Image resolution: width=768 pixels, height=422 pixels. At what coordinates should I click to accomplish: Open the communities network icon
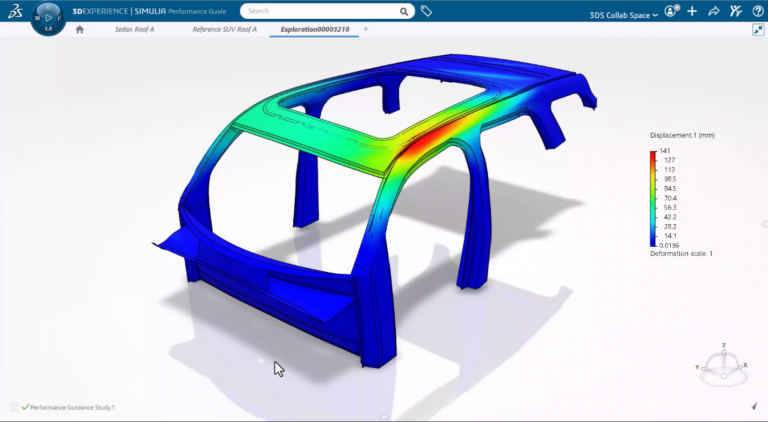(736, 11)
